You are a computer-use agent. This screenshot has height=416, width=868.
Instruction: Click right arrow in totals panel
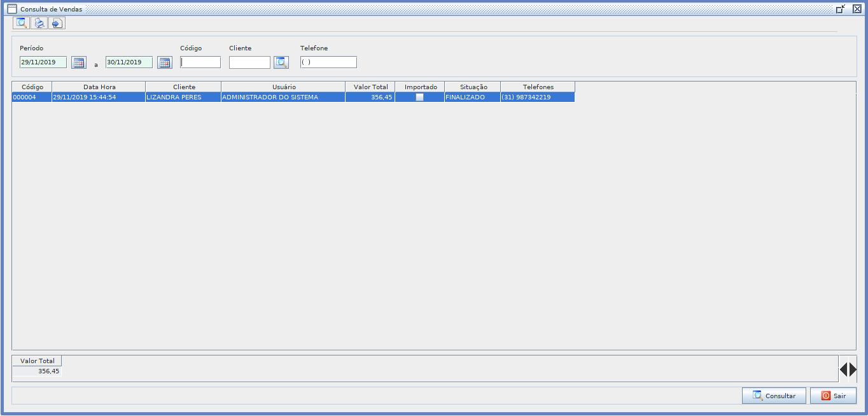(853, 369)
